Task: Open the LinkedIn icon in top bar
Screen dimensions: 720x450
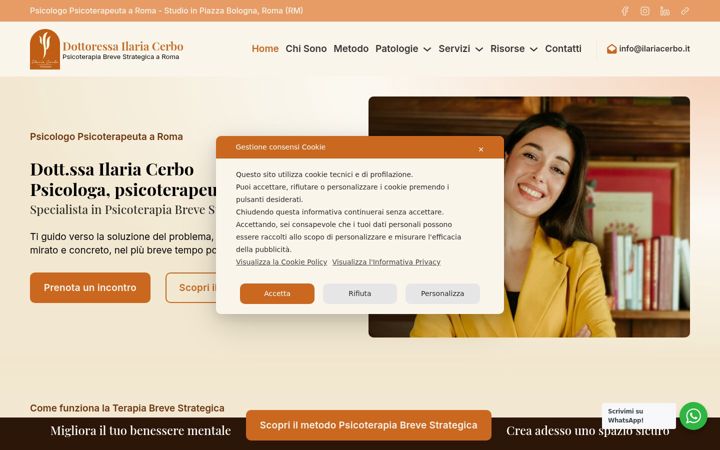Action: [x=664, y=11]
